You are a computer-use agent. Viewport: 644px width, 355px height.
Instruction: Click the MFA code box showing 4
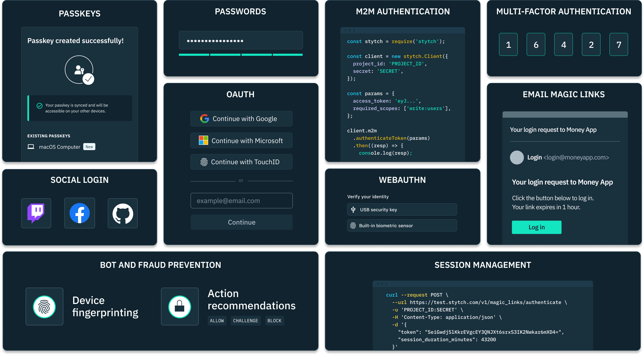pyautogui.click(x=563, y=44)
